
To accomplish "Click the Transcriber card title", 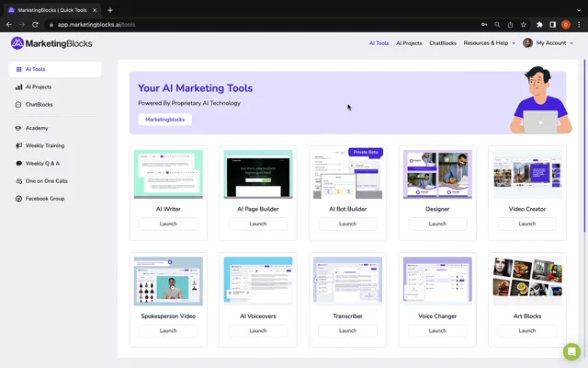I will [347, 316].
